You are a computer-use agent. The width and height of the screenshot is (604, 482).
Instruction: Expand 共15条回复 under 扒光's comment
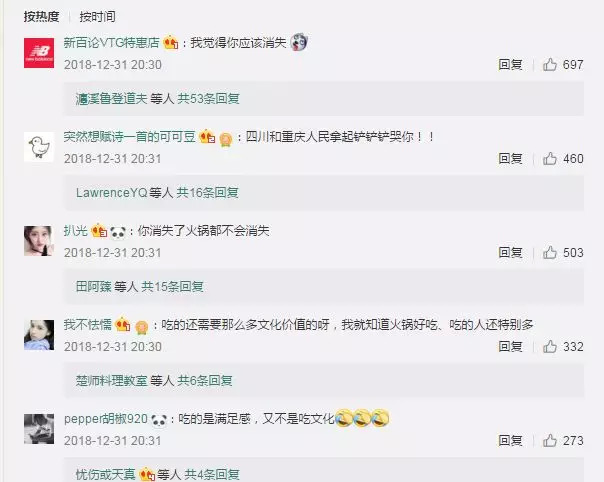point(173,287)
